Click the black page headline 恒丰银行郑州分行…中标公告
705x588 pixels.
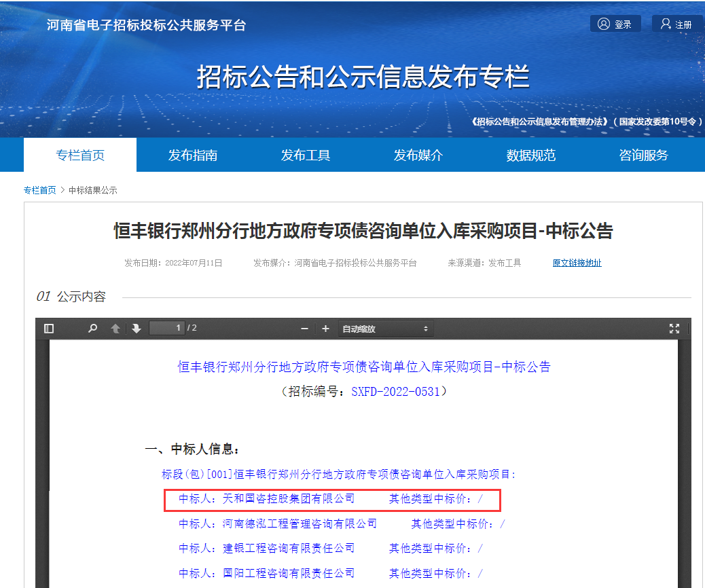(363, 231)
